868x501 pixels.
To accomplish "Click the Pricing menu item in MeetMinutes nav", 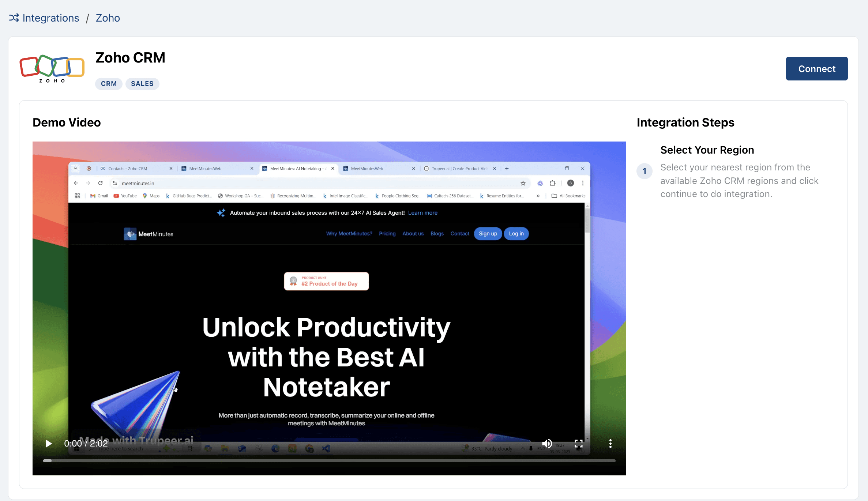I will 387,234.
